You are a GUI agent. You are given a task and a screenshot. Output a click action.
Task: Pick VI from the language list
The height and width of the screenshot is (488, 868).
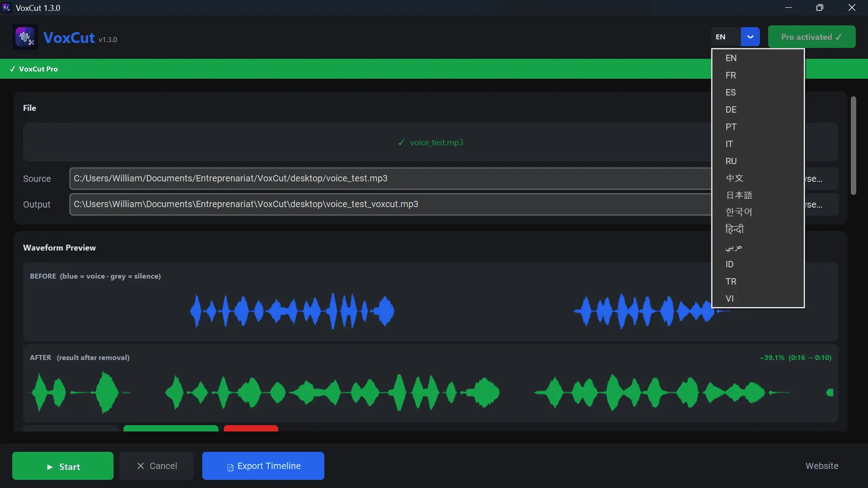pyautogui.click(x=758, y=299)
